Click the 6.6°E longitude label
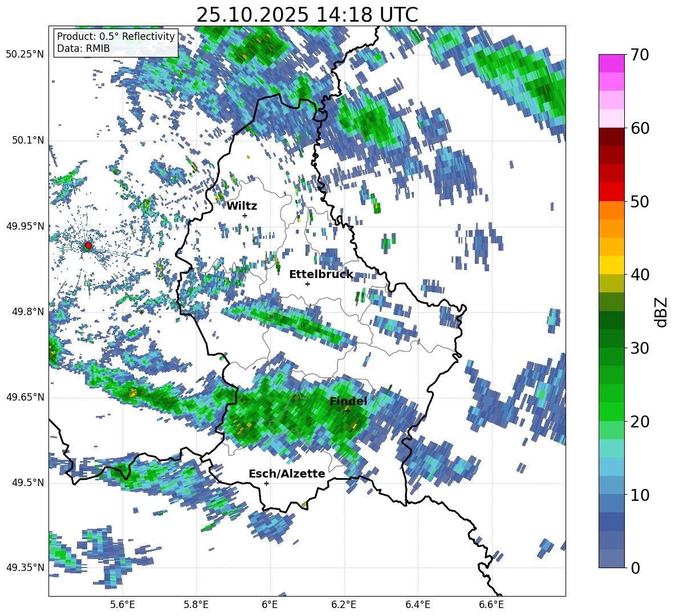 491,605
